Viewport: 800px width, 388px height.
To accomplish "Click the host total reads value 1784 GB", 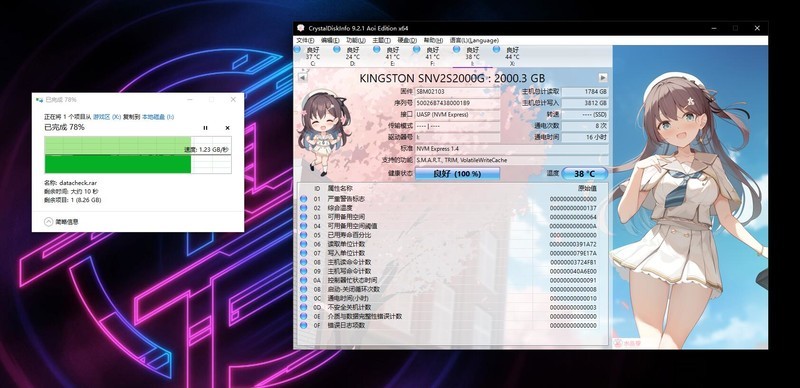I will [585, 92].
